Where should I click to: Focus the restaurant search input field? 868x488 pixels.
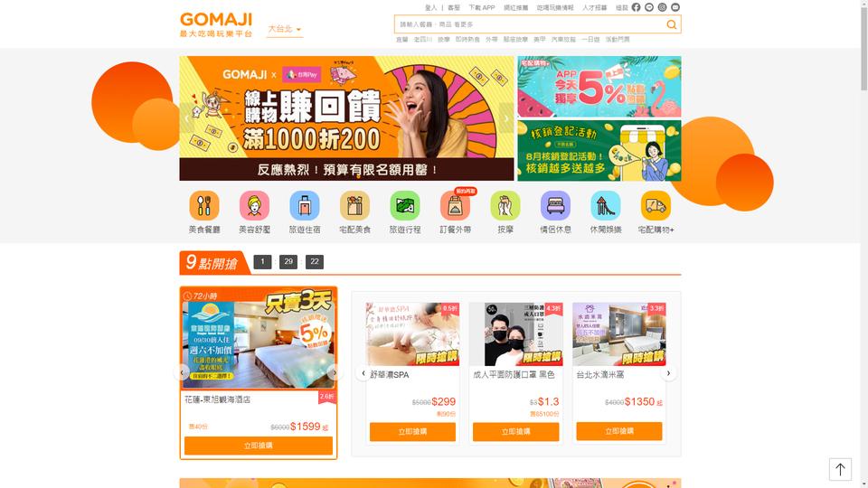(x=530, y=24)
